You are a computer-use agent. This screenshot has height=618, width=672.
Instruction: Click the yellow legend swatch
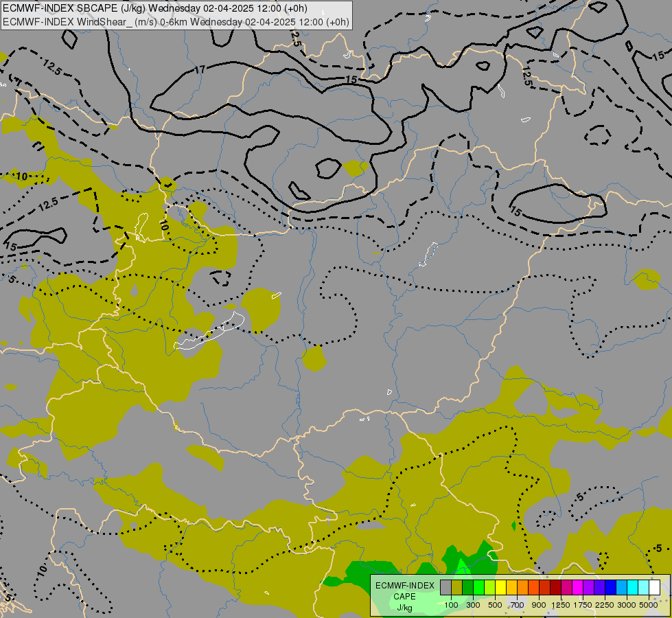coord(501,588)
